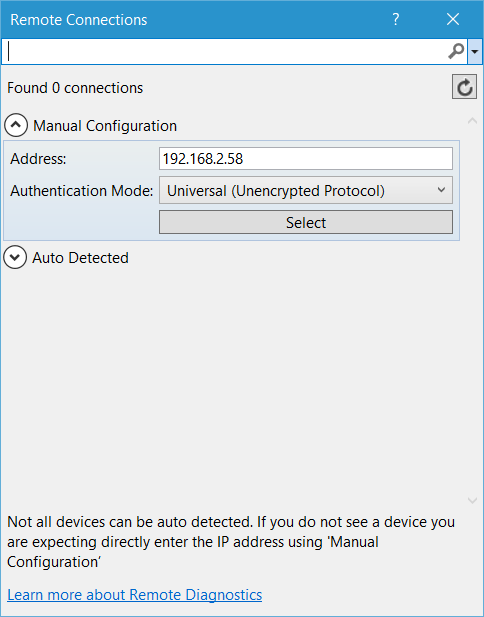This screenshot has height=617, width=484.
Task: Click the Auto Detected section heading text
Action: pos(80,258)
